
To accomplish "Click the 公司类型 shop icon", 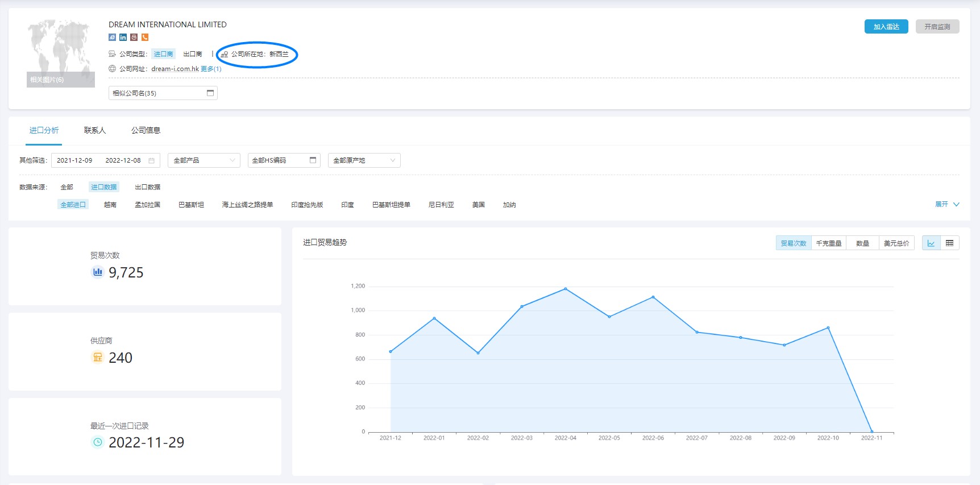I will click(x=112, y=54).
